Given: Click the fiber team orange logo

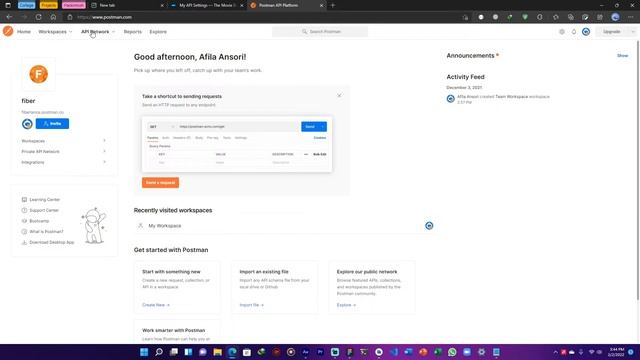Looking at the screenshot, I should [38, 74].
